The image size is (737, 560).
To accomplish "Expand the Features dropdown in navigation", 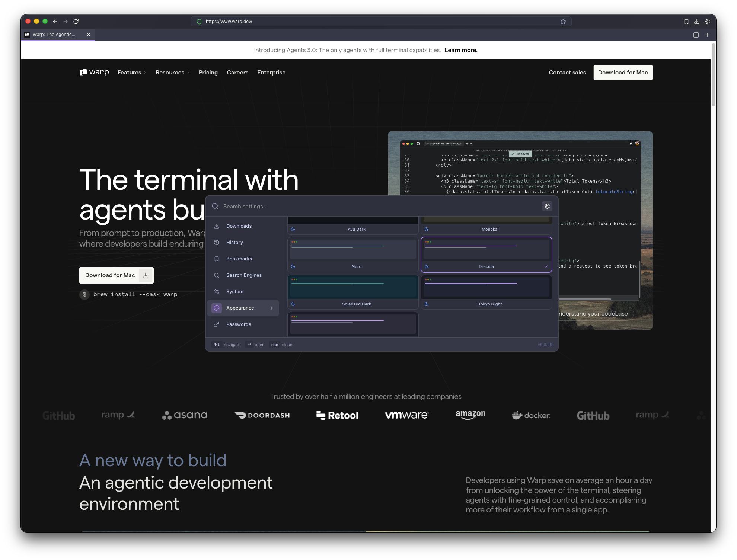I will 132,72.
